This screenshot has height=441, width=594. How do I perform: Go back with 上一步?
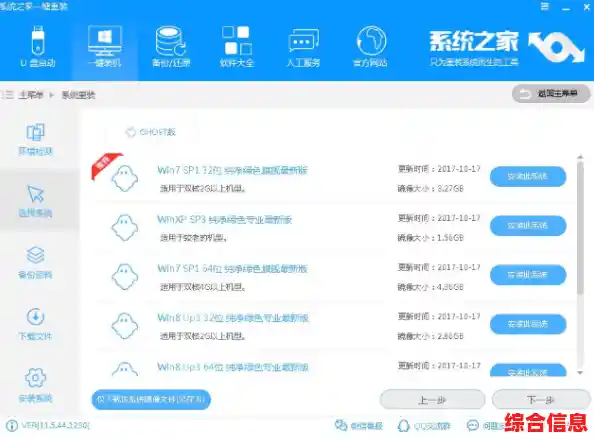[x=432, y=400]
